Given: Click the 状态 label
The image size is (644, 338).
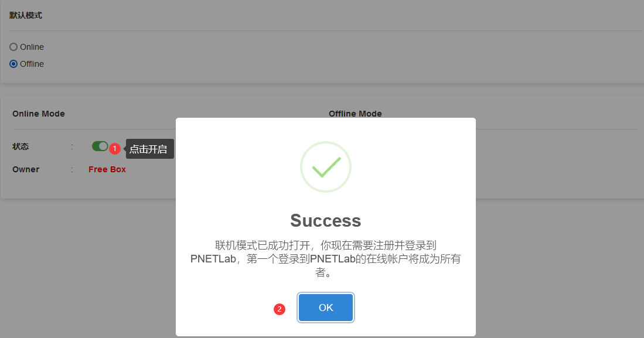Looking at the screenshot, I should [21, 146].
